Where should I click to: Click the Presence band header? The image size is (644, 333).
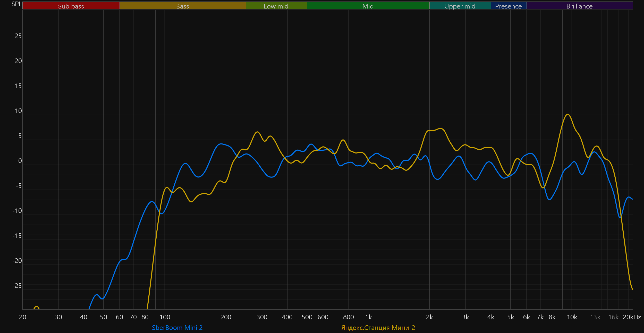[508, 6]
